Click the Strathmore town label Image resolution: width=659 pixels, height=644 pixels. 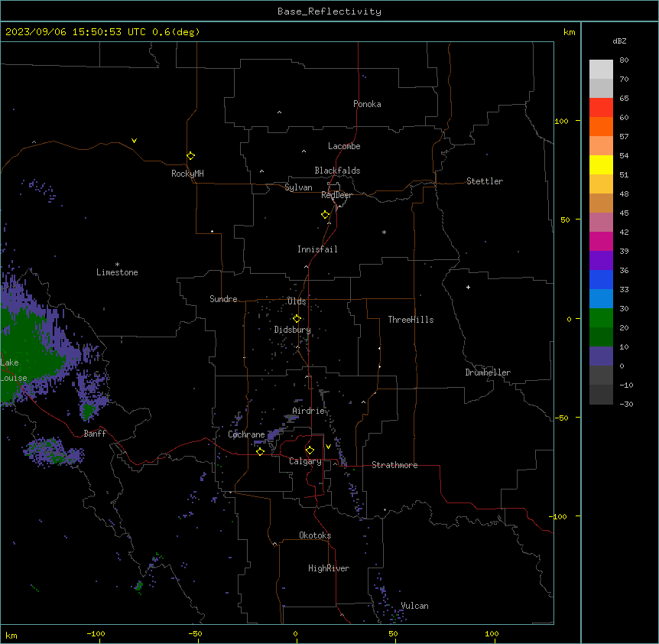394,465
